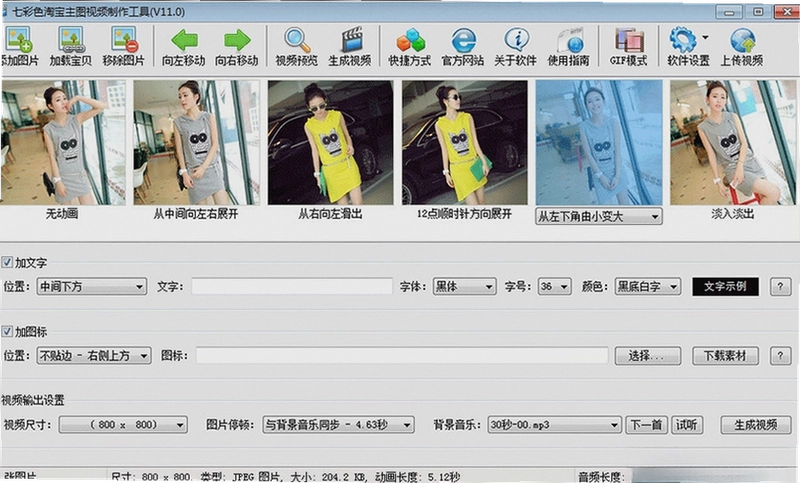Select the yellow dress thumbnail labeled 从右向左滑出
Viewport: 800px width, 483px height.
tap(331, 142)
